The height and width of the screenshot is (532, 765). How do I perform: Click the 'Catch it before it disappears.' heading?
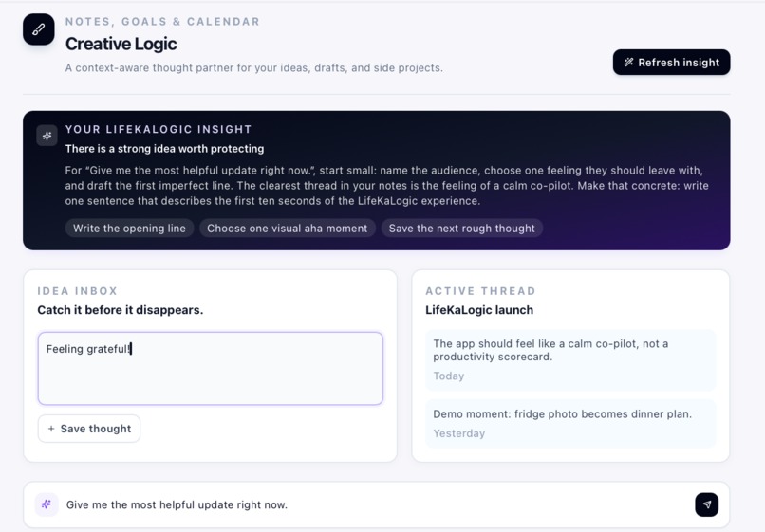click(x=120, y=310)
